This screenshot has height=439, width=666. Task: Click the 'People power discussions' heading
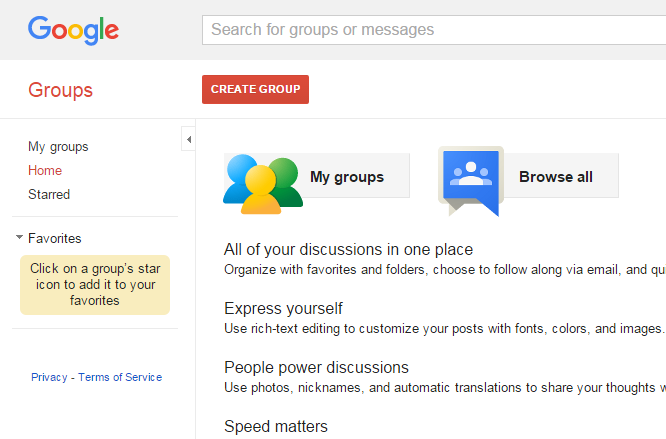[x=316, y=367]
